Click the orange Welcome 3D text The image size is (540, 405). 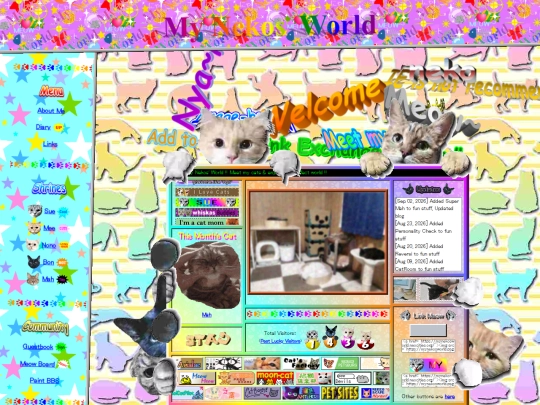point(328,106)
